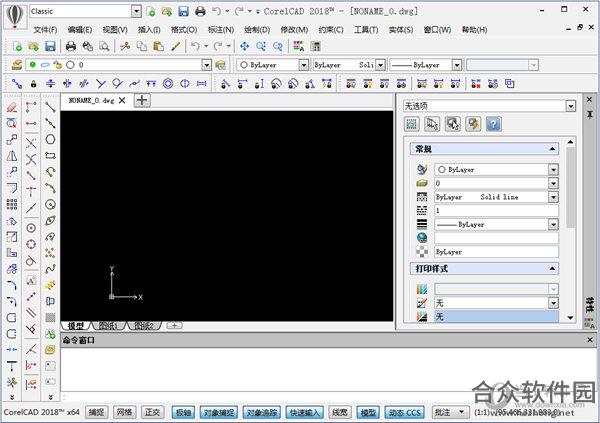Click the Open folder icon in standard toolbar
The height and width of the screenshot is (423, 600).
point(33,47)
